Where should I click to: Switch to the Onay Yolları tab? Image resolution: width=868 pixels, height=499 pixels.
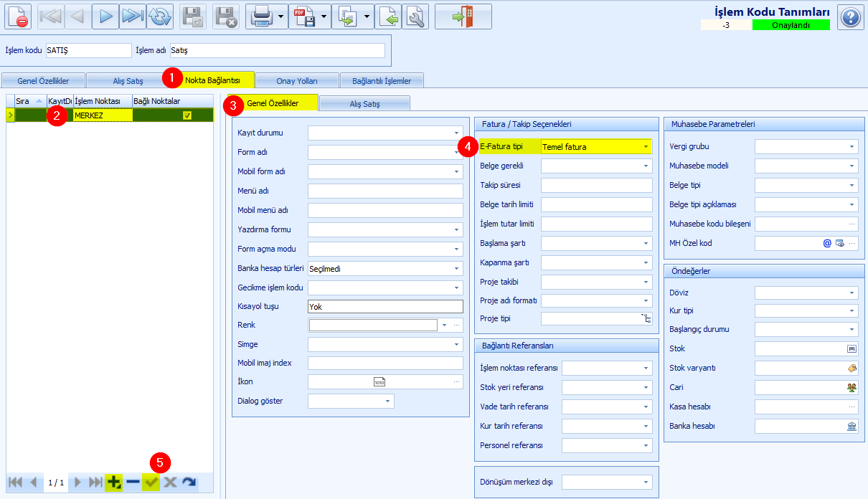point(297,80)
